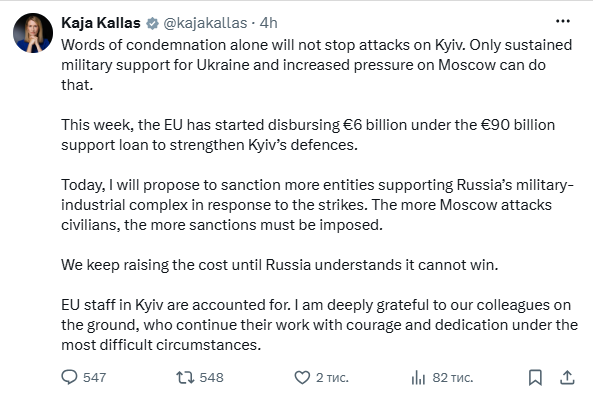Viewport: 593px width, 396px height.
Task: Click the paragraph about €6 billion disbursement
Action: pos(308,135)
